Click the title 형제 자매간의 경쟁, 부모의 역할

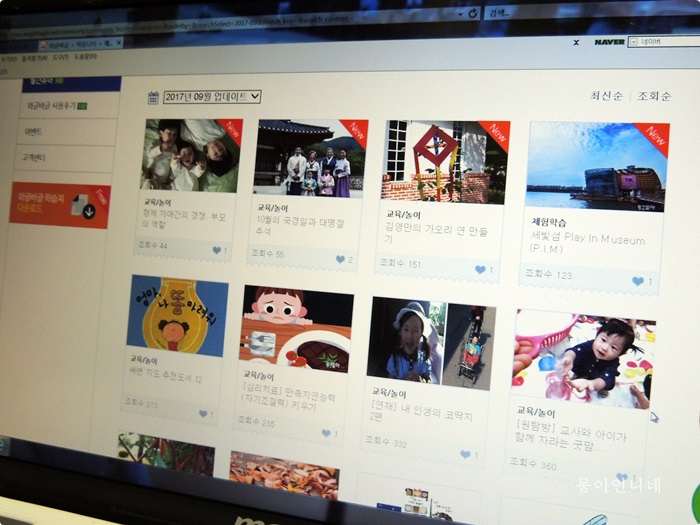coord(184,220)
